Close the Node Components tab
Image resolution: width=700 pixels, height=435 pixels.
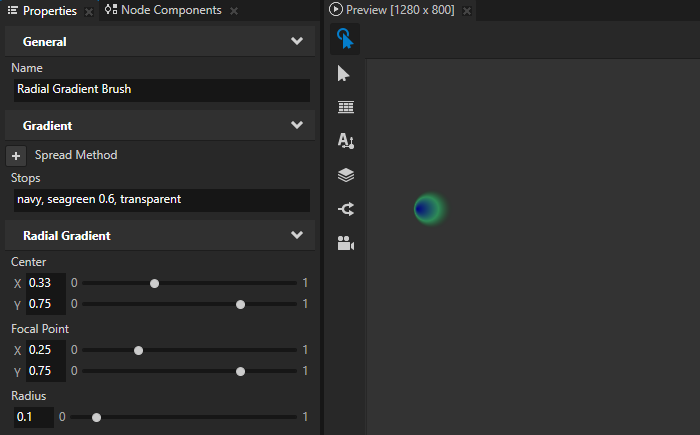click(234, 11)
